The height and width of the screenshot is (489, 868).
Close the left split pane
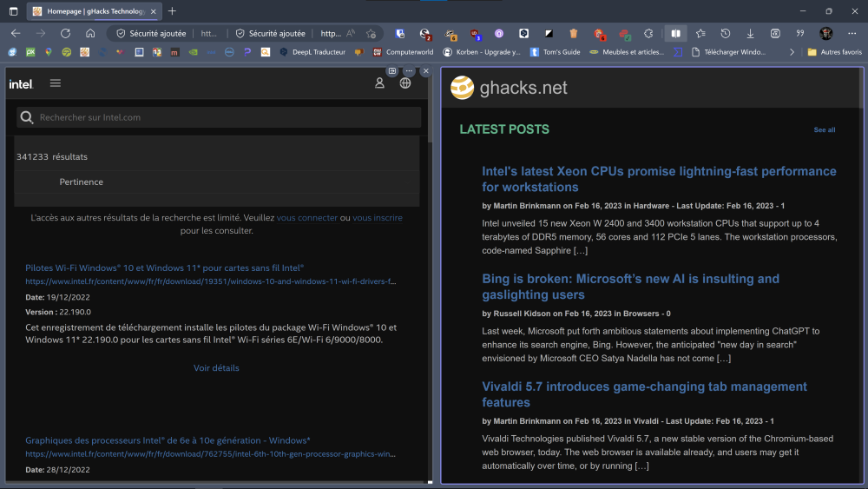425,70
